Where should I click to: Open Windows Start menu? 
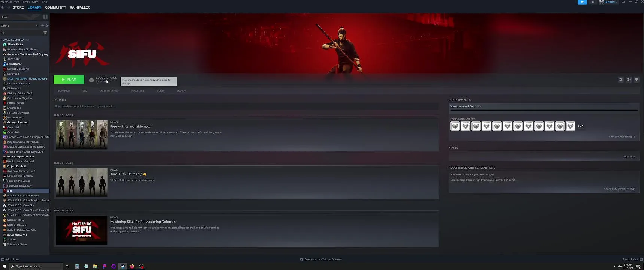pyautogui.click(x=4, y=266)
